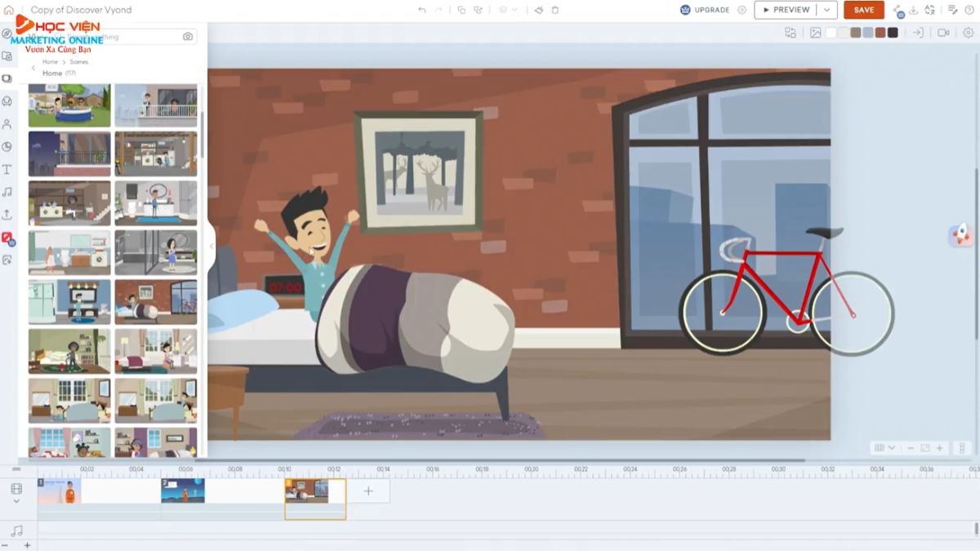980x551 pixels.
Task: Click the Copy icon in the top toolbar
Action: [461, 10]
